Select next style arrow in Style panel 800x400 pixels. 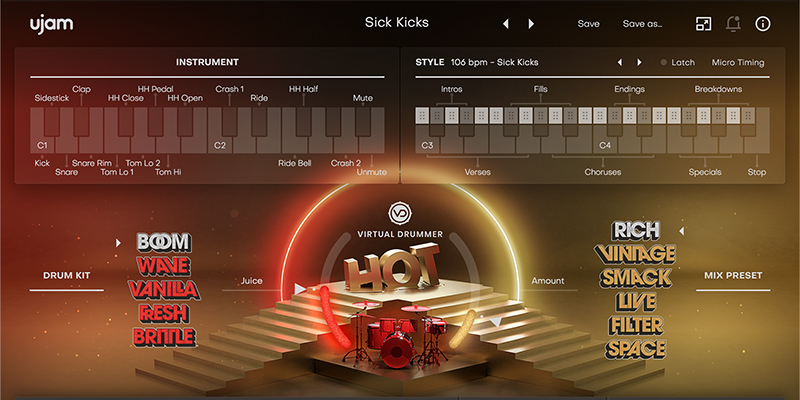pos(639,63)
